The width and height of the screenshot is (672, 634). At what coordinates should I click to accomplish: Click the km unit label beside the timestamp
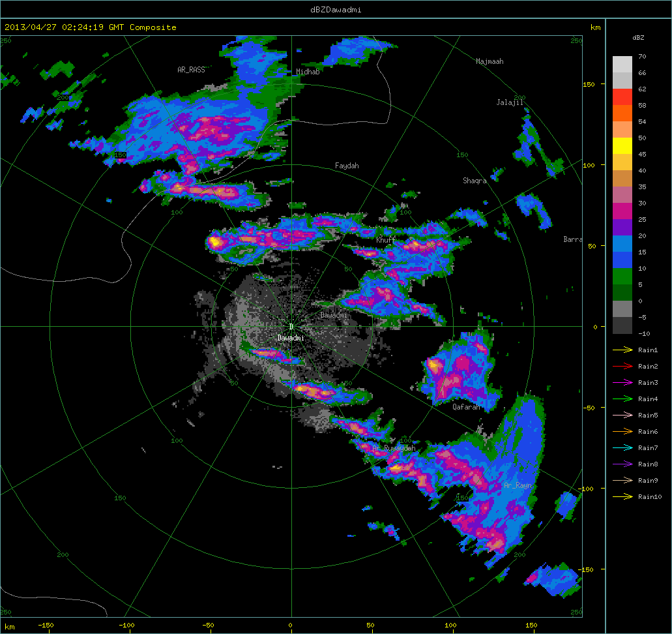click(x=595, y=27)
